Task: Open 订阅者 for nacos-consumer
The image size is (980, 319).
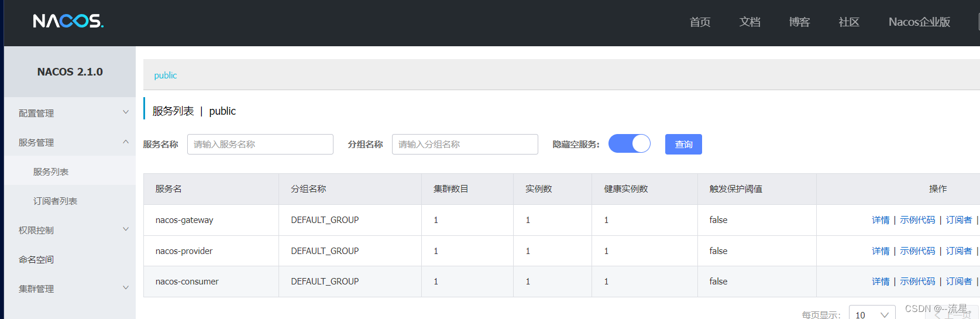Action: 959,282
